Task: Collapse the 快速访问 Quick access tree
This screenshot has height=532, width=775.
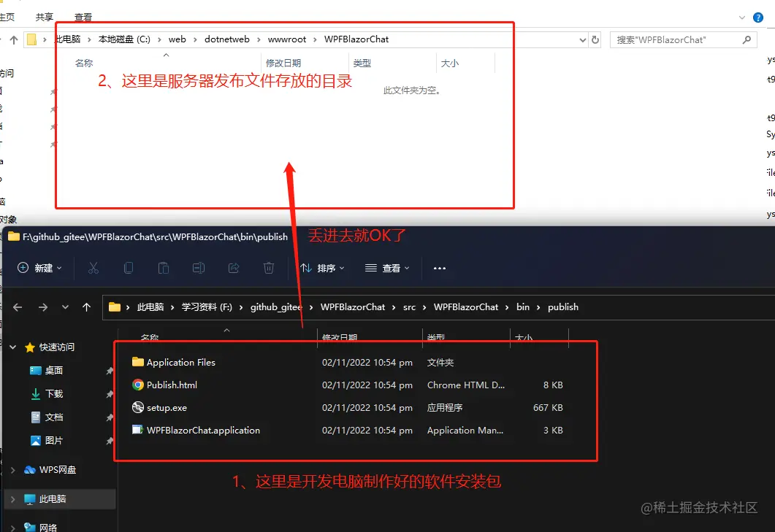Action: point(13,347)
